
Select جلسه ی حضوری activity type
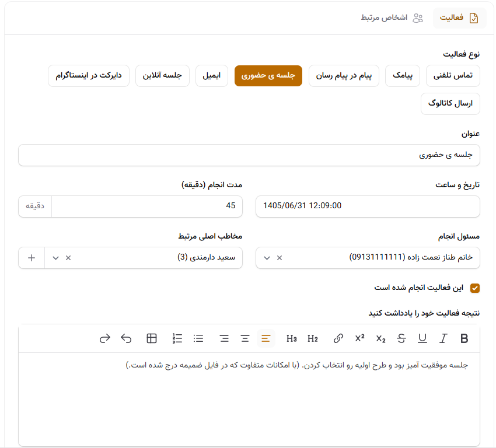[268, 76]
